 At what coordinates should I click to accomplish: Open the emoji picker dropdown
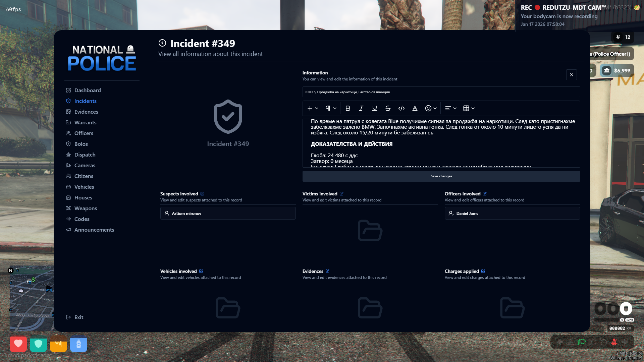431,108
